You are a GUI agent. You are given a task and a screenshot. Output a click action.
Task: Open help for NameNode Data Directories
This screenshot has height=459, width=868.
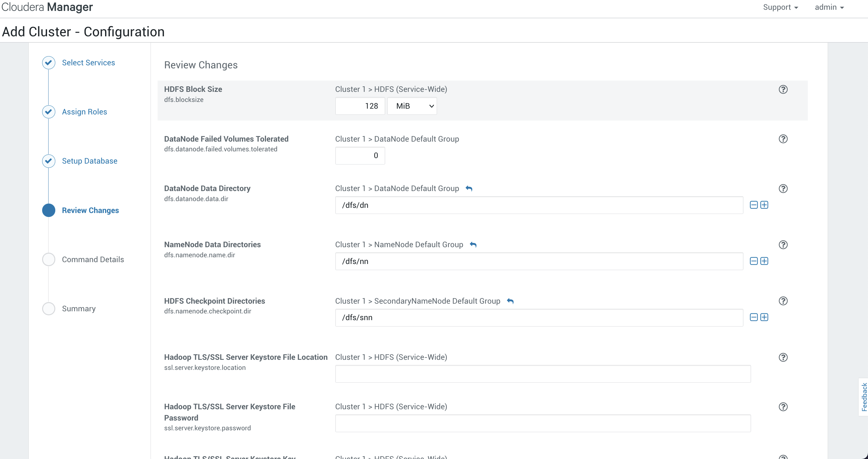pyautogui.click(x=783, y=244)
